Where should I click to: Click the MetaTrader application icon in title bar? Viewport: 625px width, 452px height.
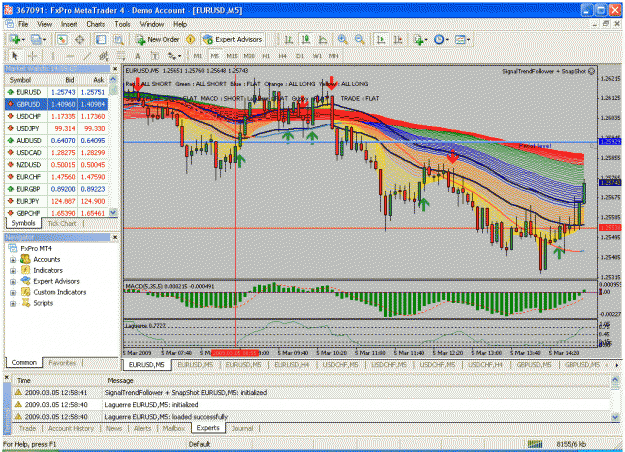pos(8,10)
